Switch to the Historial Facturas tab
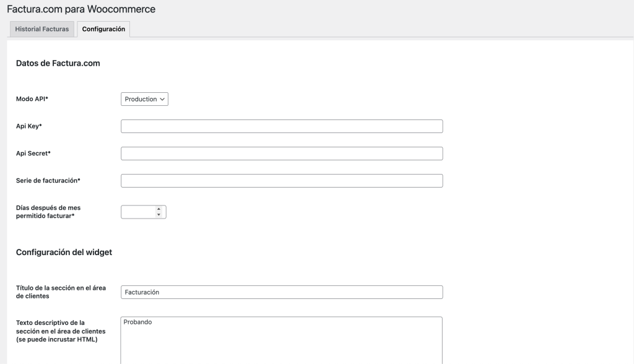Screen dimensions: 634x364 [42, 29]
